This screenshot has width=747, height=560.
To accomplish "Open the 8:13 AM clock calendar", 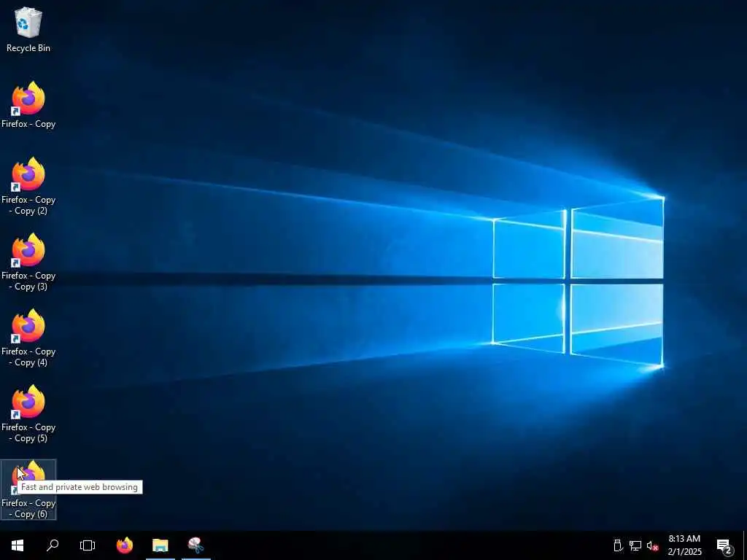I will pos(684,545).
